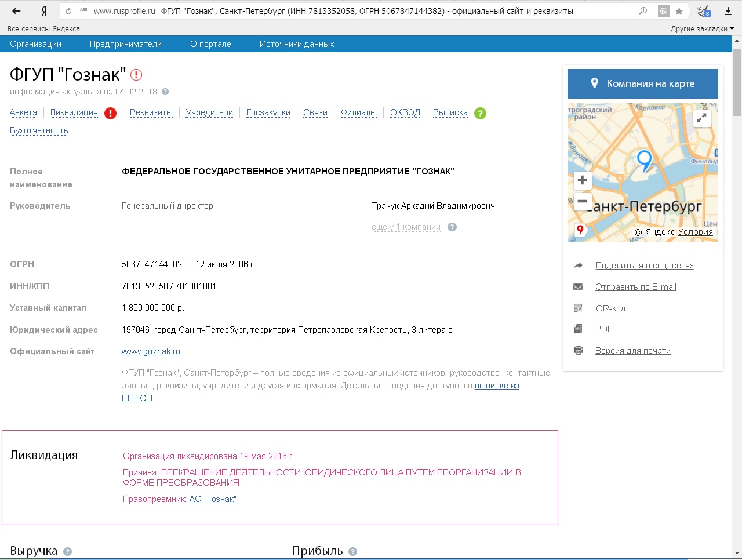Select ИНН/КПП value 7813352058 / 781301001
Image resolution: width=742 pixels, height=560 pixels.
(x=169, y=286)
